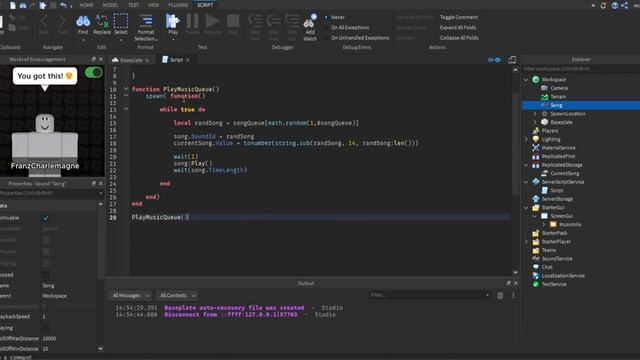The width and height of the screenshot is (640, 360).
Task: Select Camera in the Explorer tree
Action: click(x=559, y=88)
